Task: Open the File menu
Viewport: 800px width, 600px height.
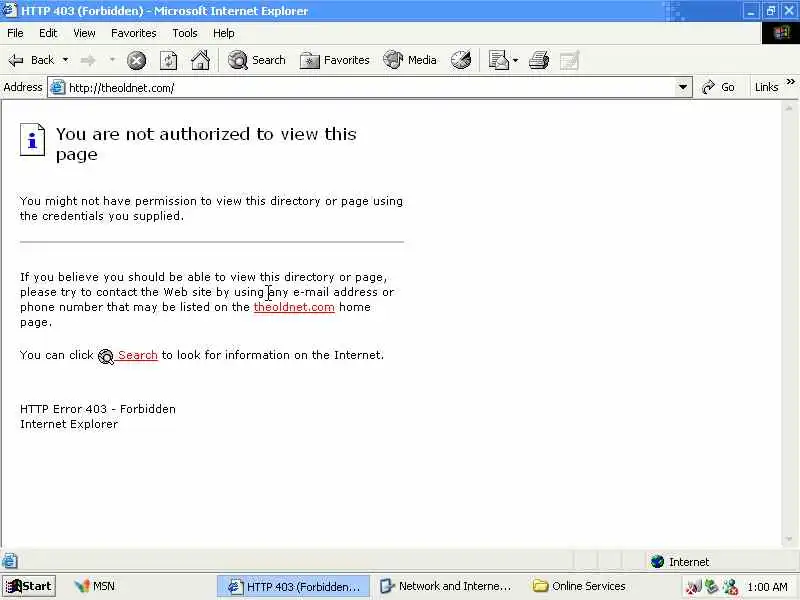Action: coord(15,33)
